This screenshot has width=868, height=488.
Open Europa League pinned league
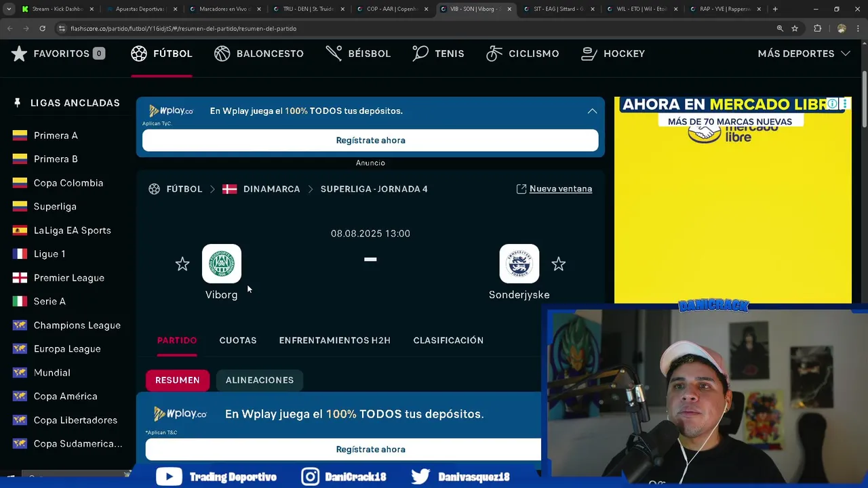(x=66, y=349)
